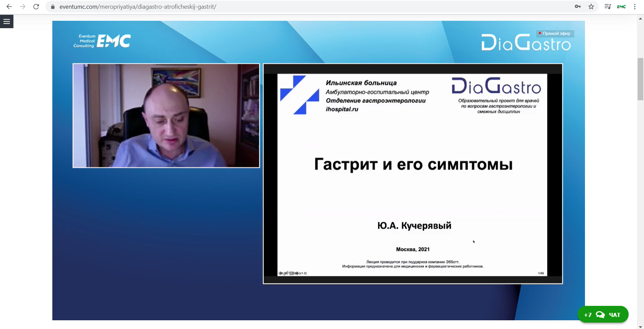Click the Прямой эфир live badge
644x329 pixels.
[555, 34]
